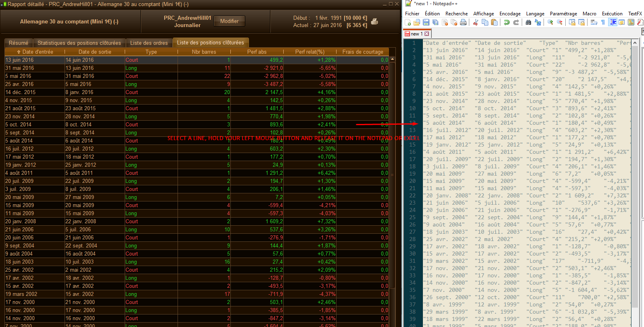Open the Replace tool icon
The width and height of the screenshot is (644, 327).
tap(538, 23)
